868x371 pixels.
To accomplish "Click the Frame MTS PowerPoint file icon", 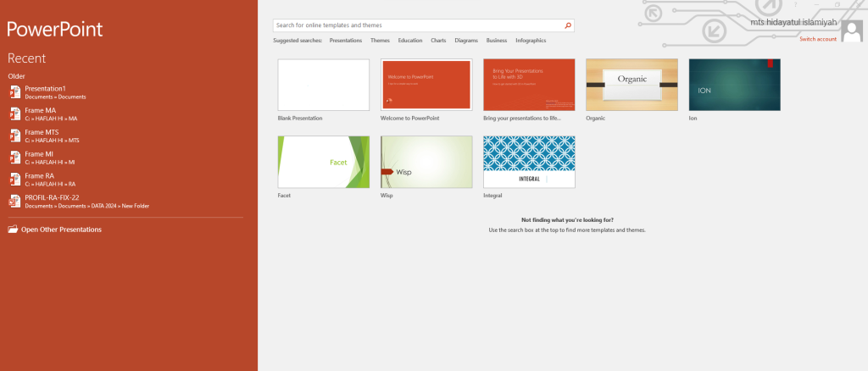I will pos(14,136).
